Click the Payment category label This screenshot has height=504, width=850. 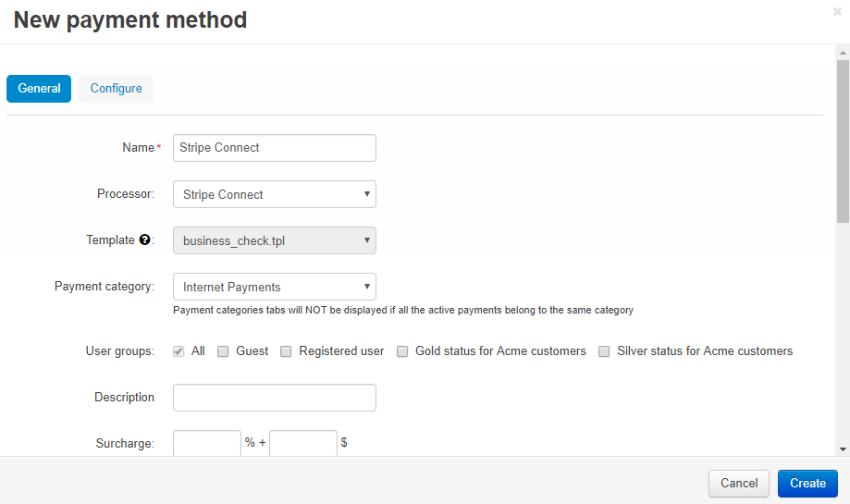(105, 286)
